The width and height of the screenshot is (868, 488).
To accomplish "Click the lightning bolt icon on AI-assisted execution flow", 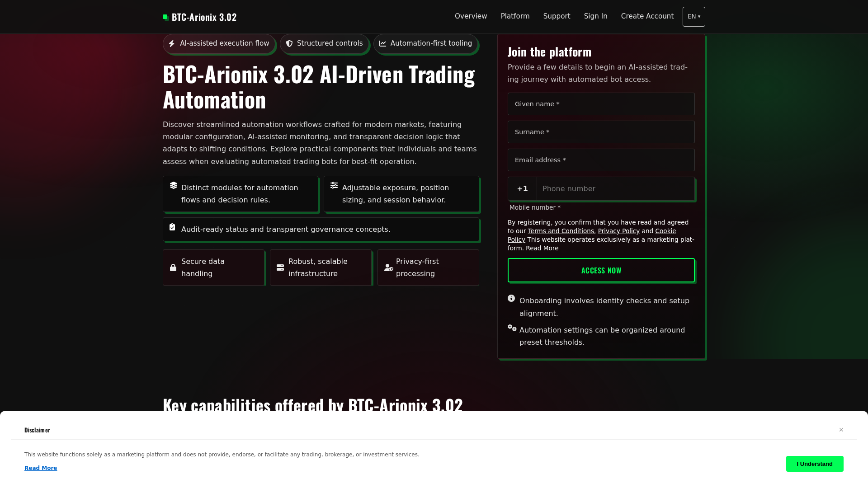I will (172, 43).
